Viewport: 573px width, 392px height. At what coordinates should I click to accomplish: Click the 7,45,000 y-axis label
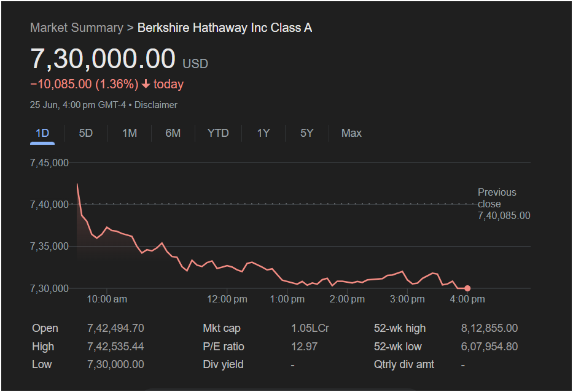(x=49, y=163)
